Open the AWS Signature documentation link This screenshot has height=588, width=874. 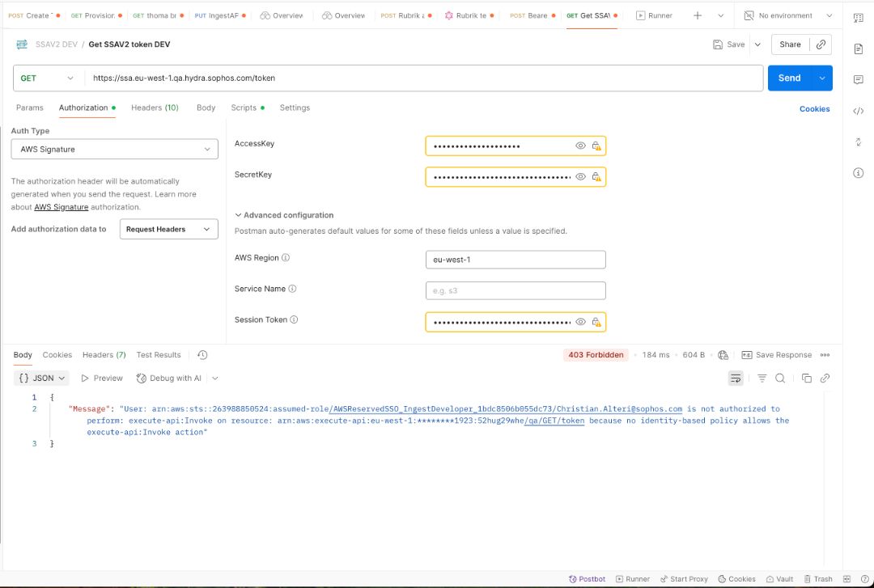click(61, 207)
